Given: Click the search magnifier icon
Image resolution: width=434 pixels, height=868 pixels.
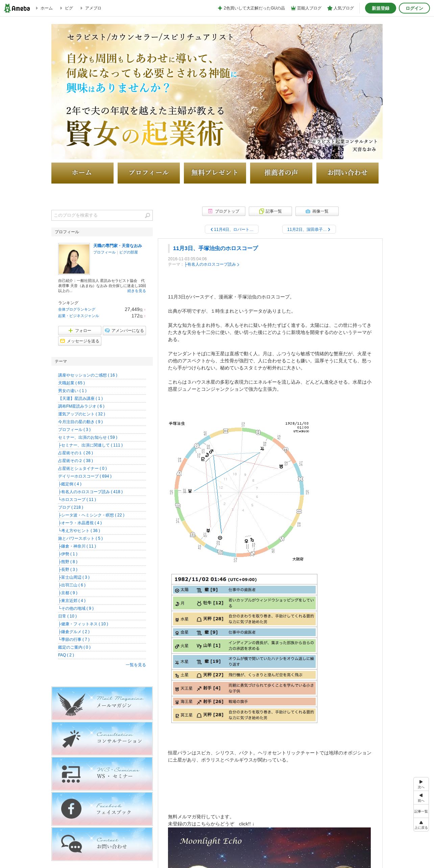Looking at the screenshot, I should pyautogui.click(x=147, y=215).
